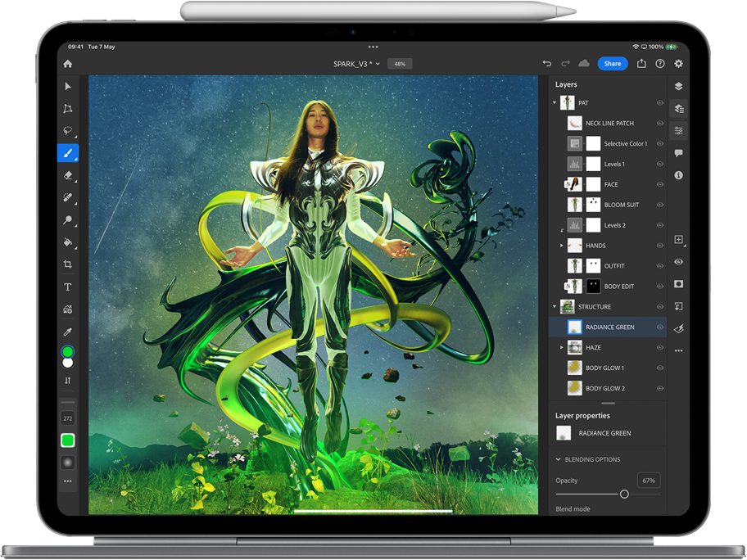The image size is (747, 560).
Task: Hide the BODY GLOW 1 layer
Action: pos(660,368)
